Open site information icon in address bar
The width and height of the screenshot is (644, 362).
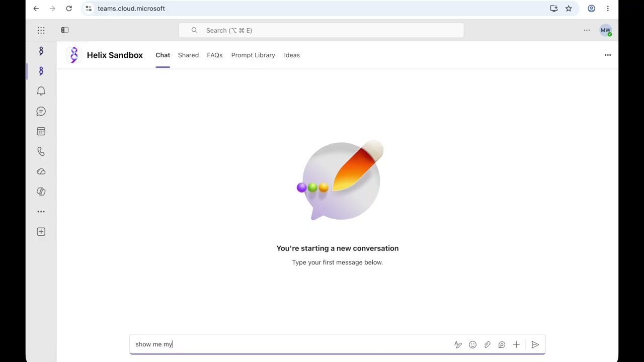(x=89, y=9)
